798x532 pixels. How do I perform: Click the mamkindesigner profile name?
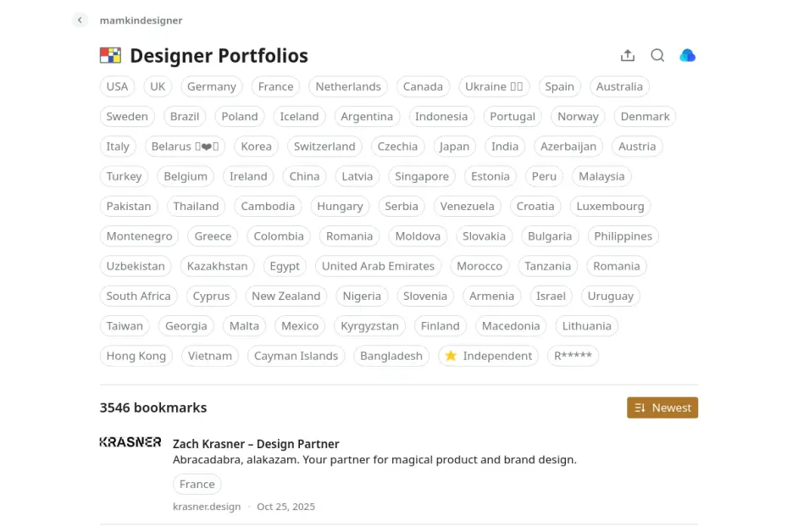coord(141,20)
